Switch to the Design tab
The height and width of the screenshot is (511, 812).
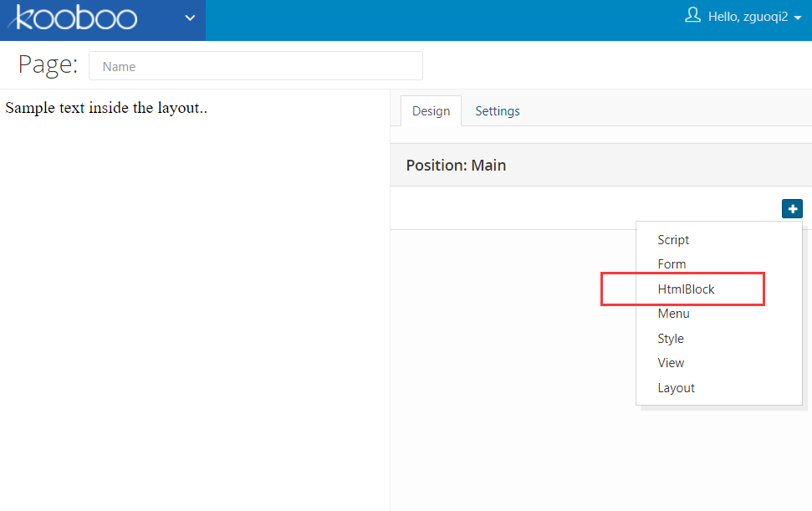click(x=431, y=110)
